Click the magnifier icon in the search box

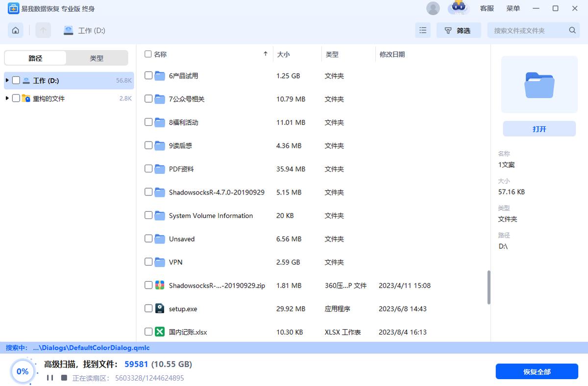point(572,30)
